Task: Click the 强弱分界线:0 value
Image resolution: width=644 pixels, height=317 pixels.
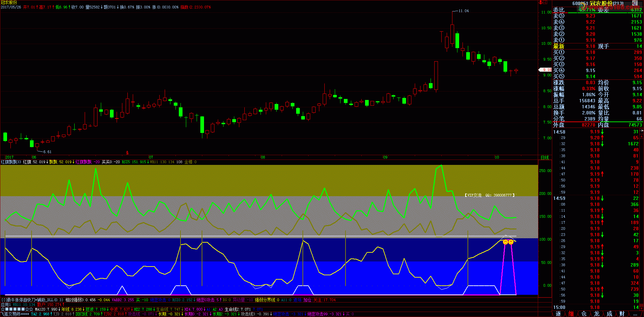Action: (x=267, y=300)
